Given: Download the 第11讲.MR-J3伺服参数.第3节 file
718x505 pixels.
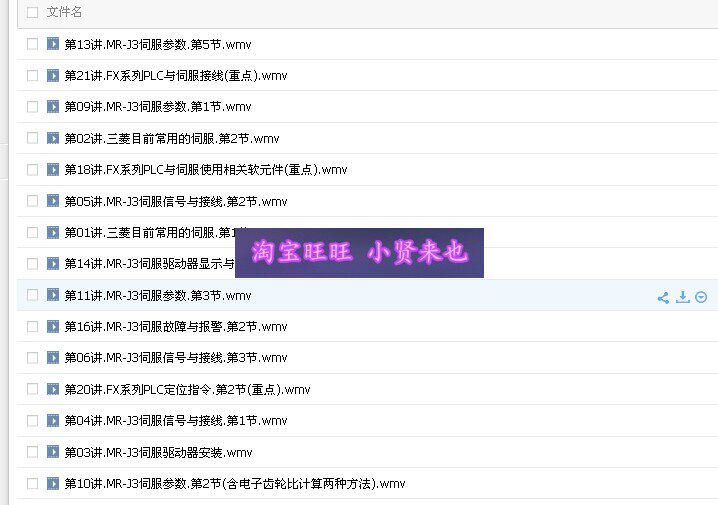Looking at the screenshot, I should click(x=682, y=297).
